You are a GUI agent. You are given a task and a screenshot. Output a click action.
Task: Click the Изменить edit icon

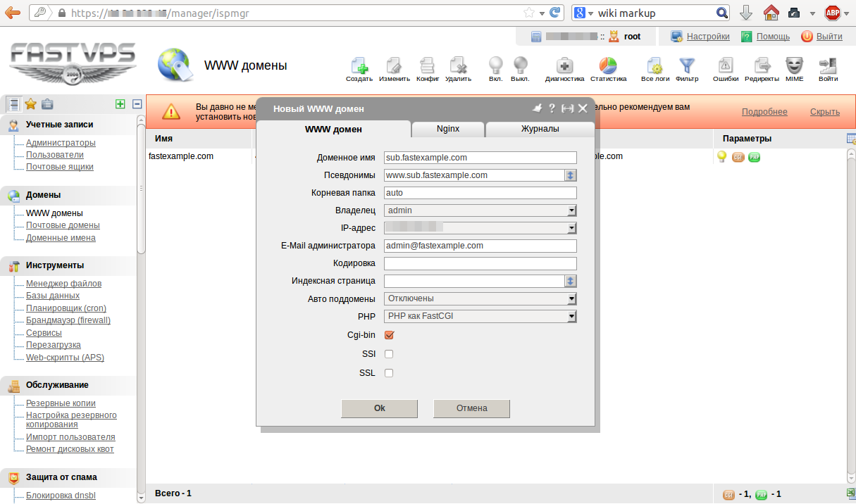click(394, 65)
